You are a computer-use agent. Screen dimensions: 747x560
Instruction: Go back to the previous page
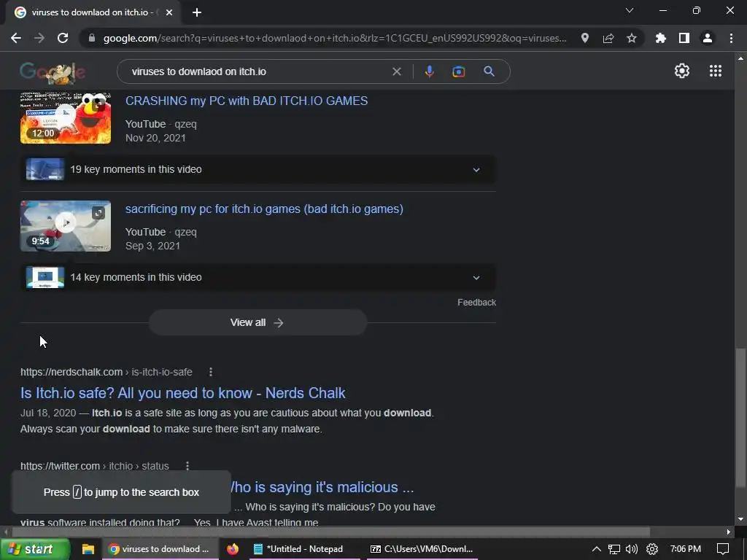(16, 38)
